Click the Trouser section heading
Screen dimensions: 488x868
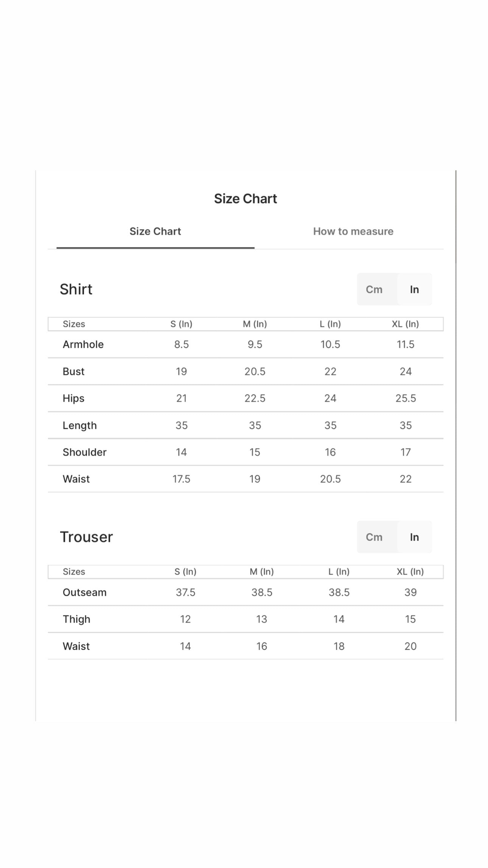pyautogui.click(x=86, y=537)
